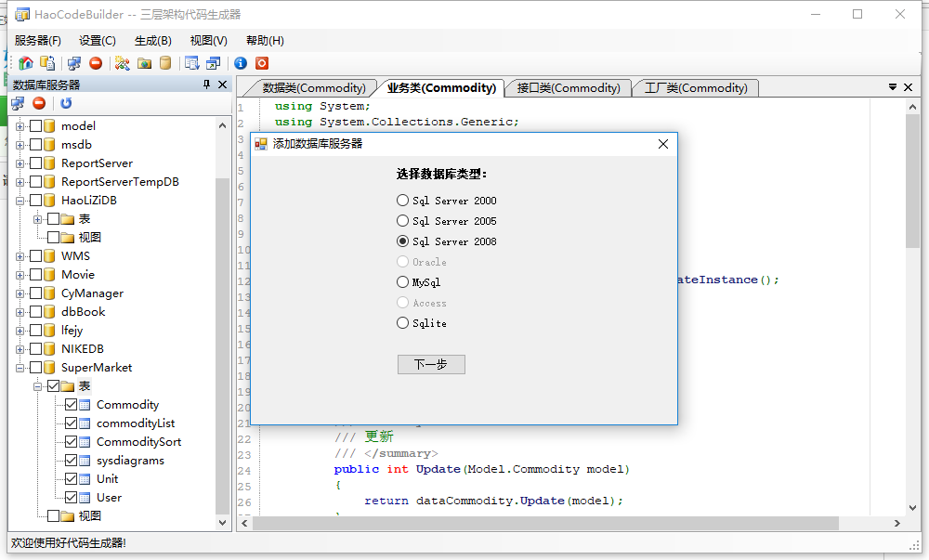Select Sql Server 2008 radio option
Viewport: 929px width, 560px height.
click(x=447, y=241)
